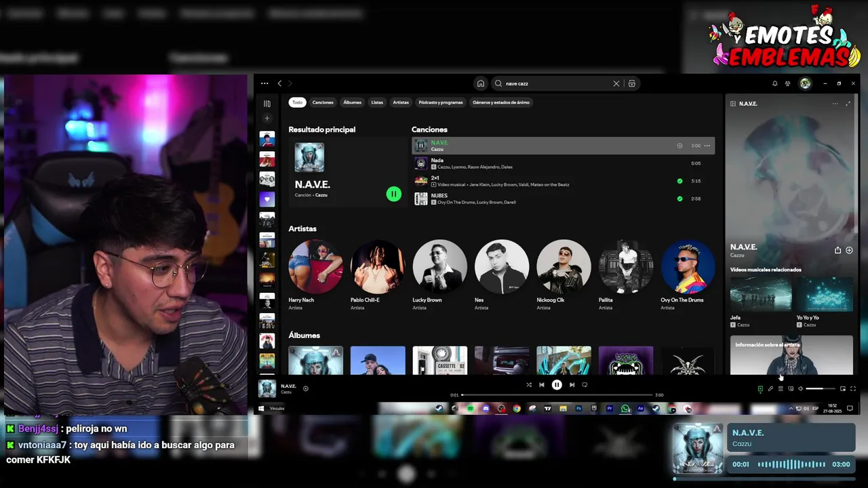
Task: Show lyrics with microphone icon
Action: tap(770, 389)
